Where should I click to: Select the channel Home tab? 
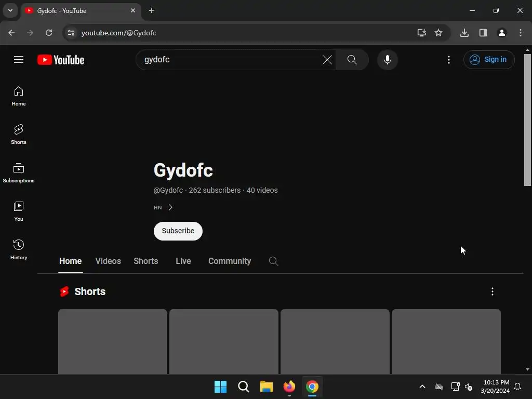[71, 261]
